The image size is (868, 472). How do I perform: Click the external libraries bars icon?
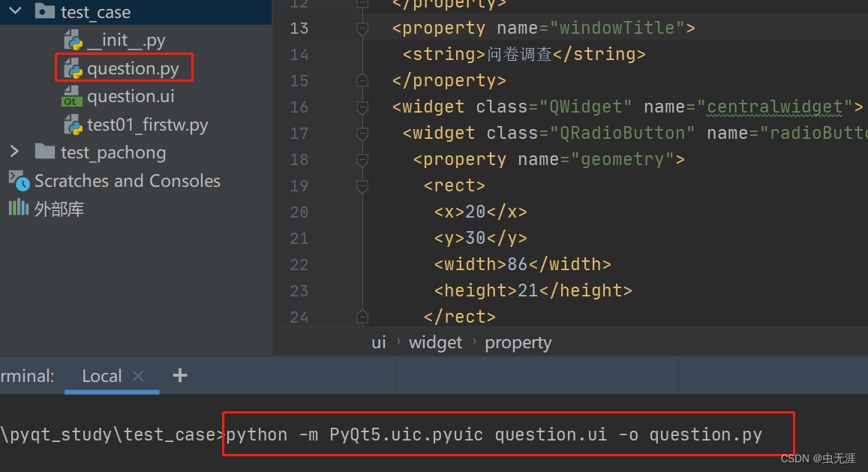coord(18,208)
